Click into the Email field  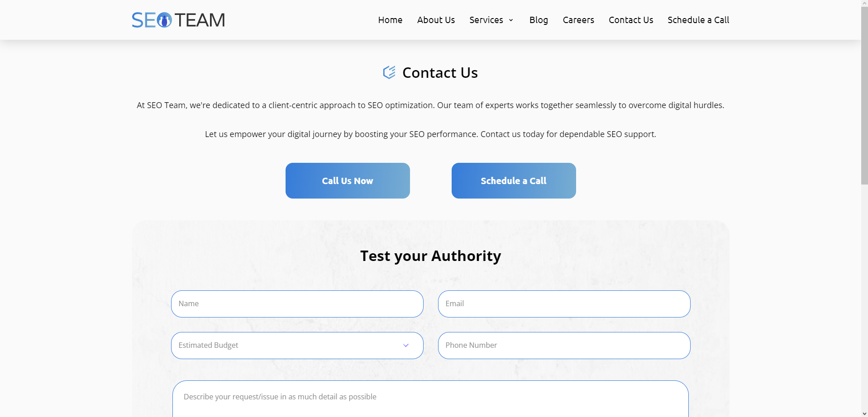[564, 304]
